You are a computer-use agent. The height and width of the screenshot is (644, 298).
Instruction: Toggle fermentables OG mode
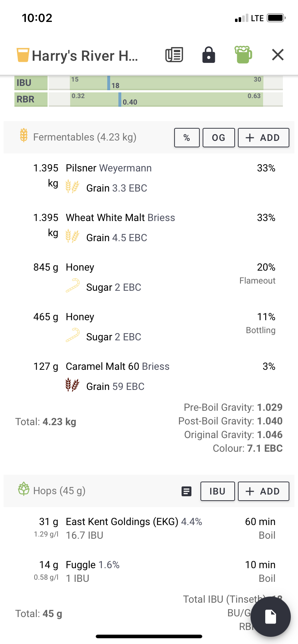218,138
